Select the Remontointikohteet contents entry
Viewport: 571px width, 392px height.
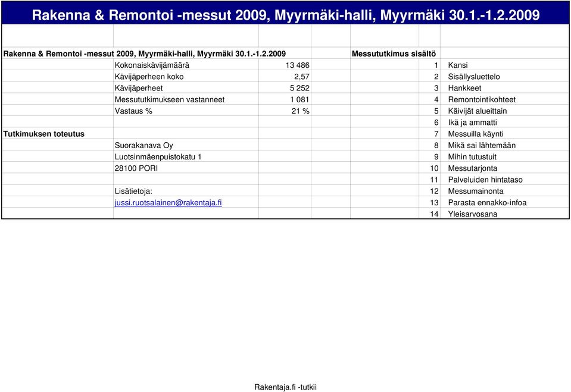click(x=482, y=100)
